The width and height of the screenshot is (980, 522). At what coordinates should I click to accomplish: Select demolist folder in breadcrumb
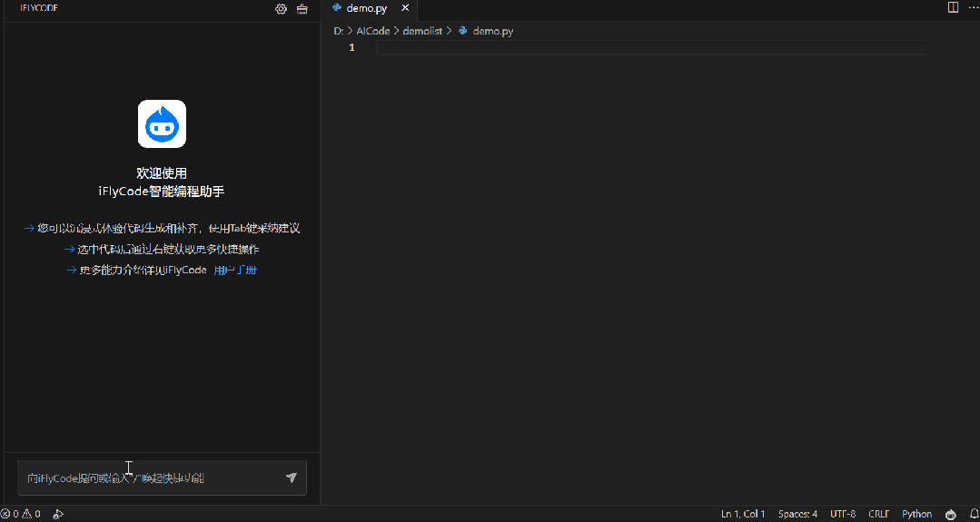422,31
